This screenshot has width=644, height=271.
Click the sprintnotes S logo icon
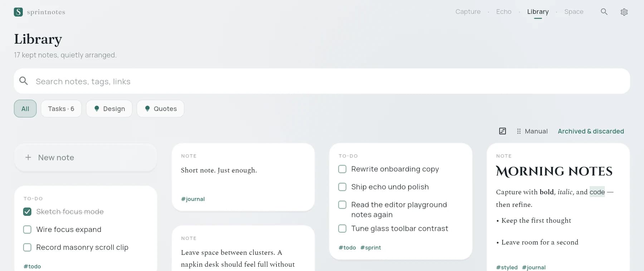(x=18, y=12)
